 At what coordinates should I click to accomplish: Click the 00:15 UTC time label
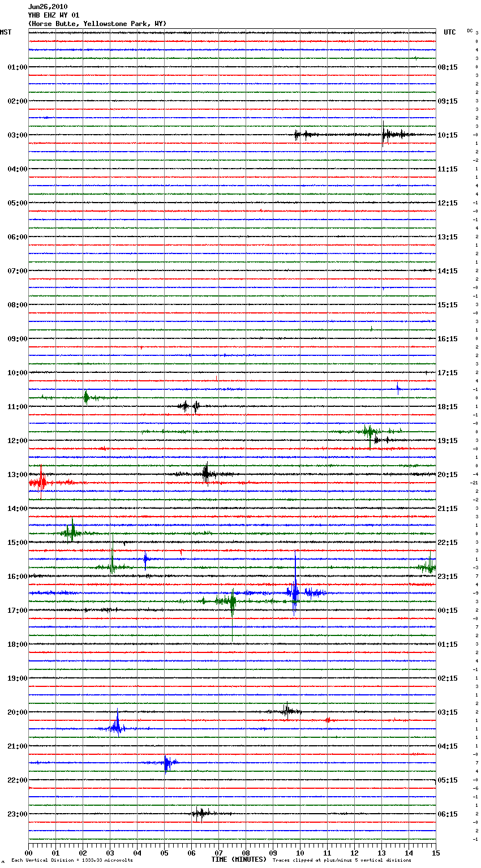(448, 611)
